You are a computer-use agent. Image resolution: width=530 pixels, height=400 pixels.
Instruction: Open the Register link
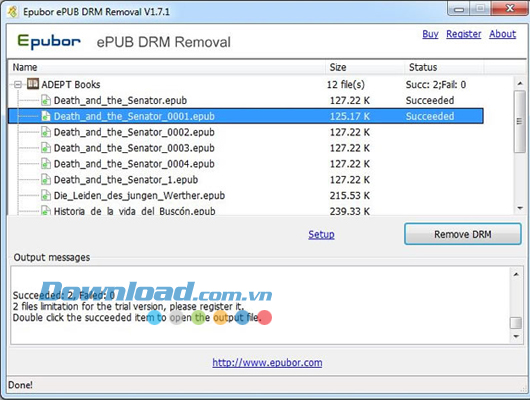coord(464,34)
